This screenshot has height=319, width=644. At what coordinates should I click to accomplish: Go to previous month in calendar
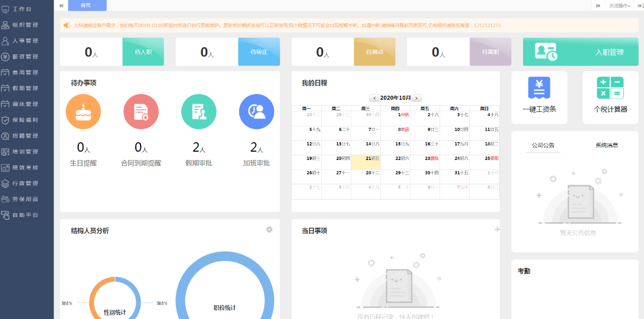[x=374, y=98]
